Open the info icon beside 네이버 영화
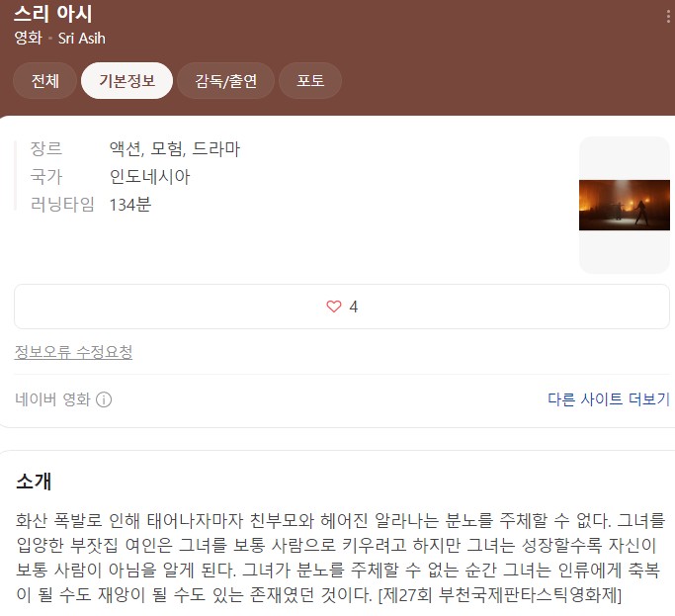The height and width of the screenshot is (616, 675). pyautogui.click(x=104, y=399)
